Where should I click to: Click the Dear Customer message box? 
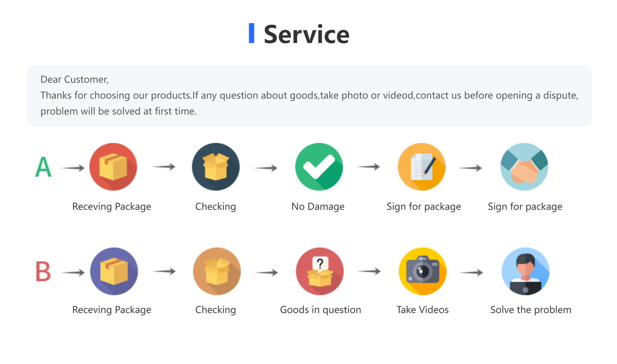pos(309,96)
